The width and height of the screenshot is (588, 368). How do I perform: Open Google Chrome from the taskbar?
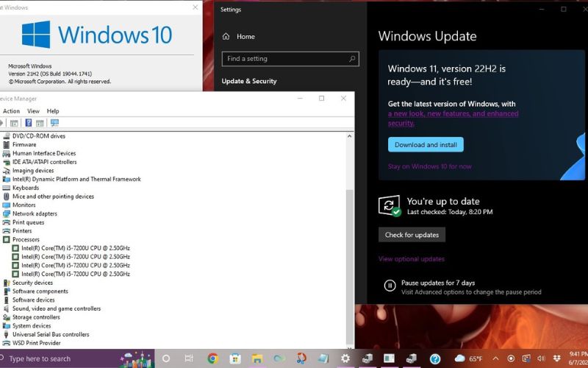coord(212,358)
